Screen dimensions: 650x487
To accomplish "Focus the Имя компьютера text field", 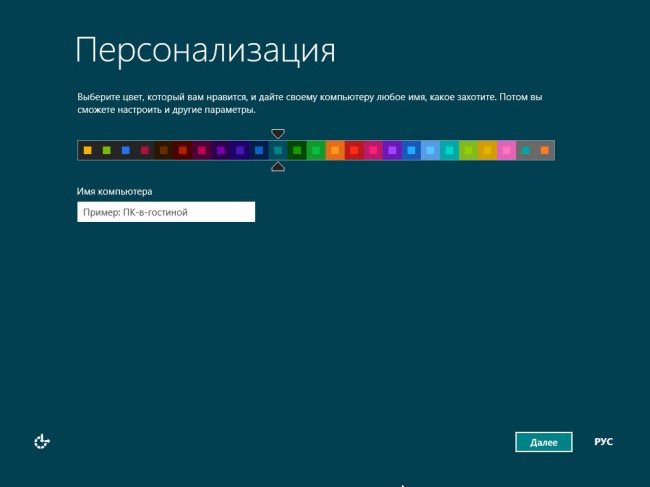I will pos(166,212).
